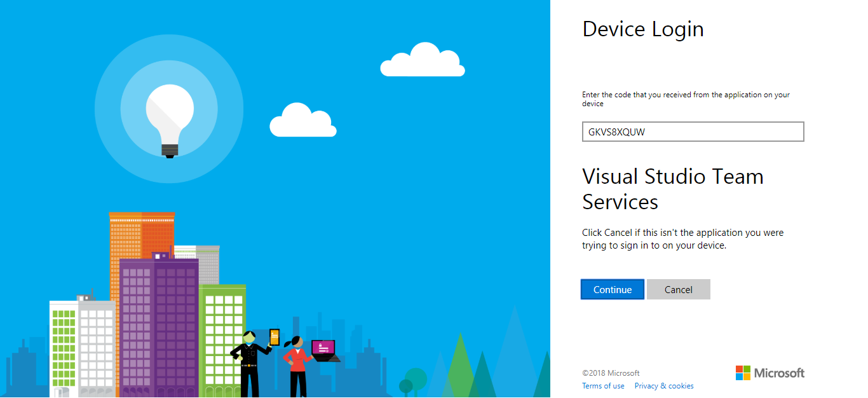Click the Continue button

pos(613,289)
